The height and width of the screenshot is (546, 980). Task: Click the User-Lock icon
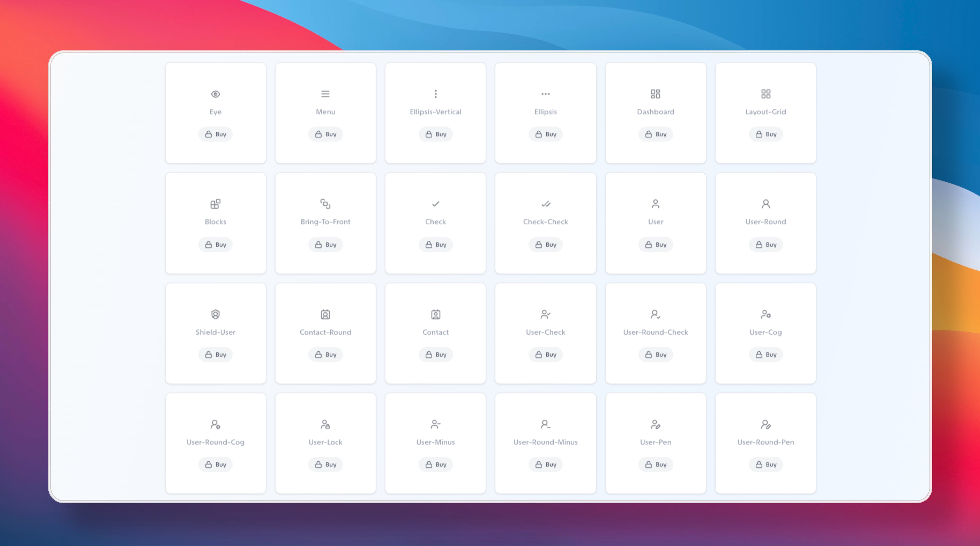[325, 424]
